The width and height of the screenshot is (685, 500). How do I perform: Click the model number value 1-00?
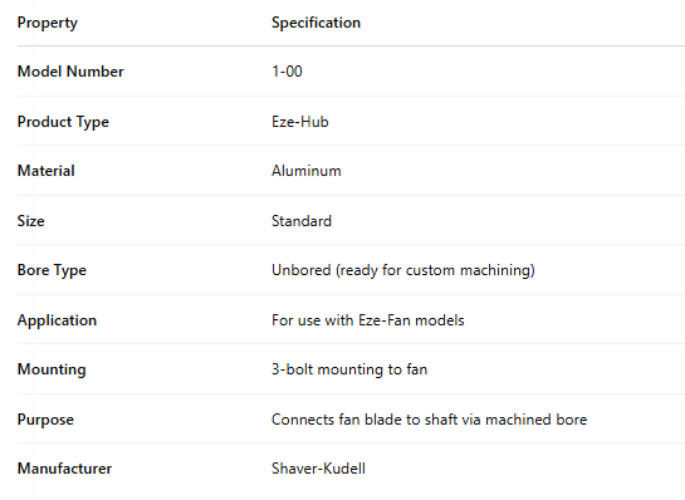pos(287,72)
